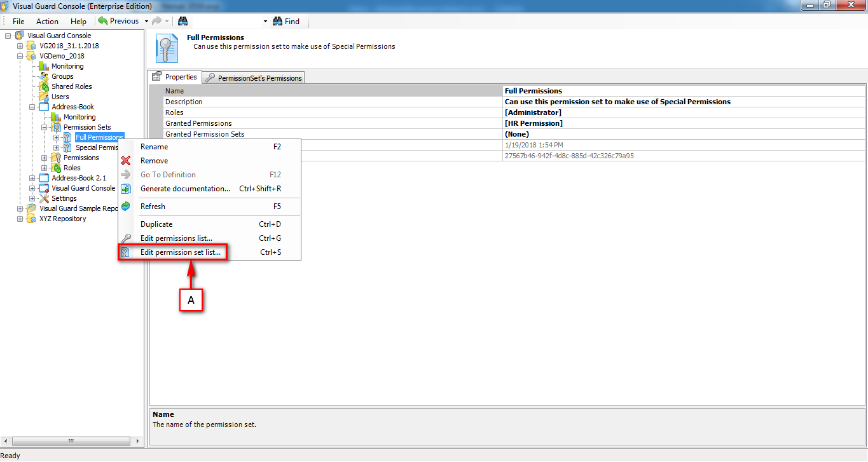Click the Groups icon in the tree
Viewport: 868px width, 462px height.
(x=44, y=76)
